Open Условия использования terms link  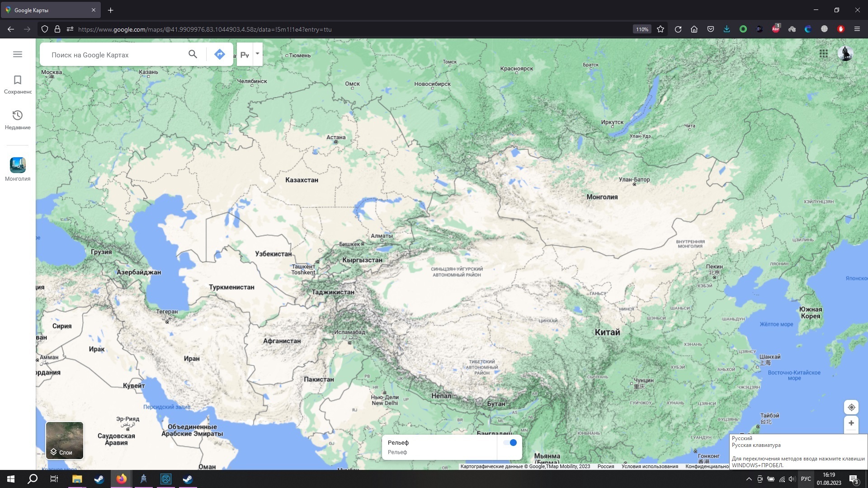click(x=650, y=466)
